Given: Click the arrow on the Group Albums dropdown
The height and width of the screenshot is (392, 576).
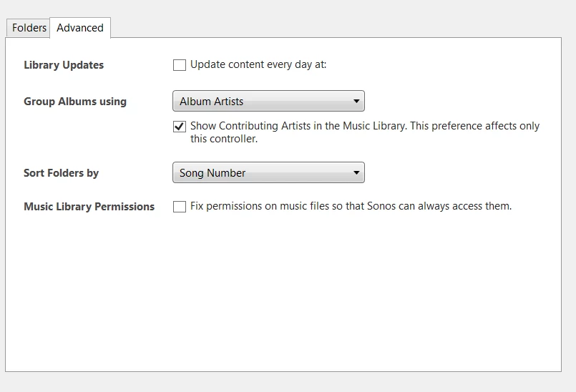Looking at the screenshot, I should pos(356,101).
